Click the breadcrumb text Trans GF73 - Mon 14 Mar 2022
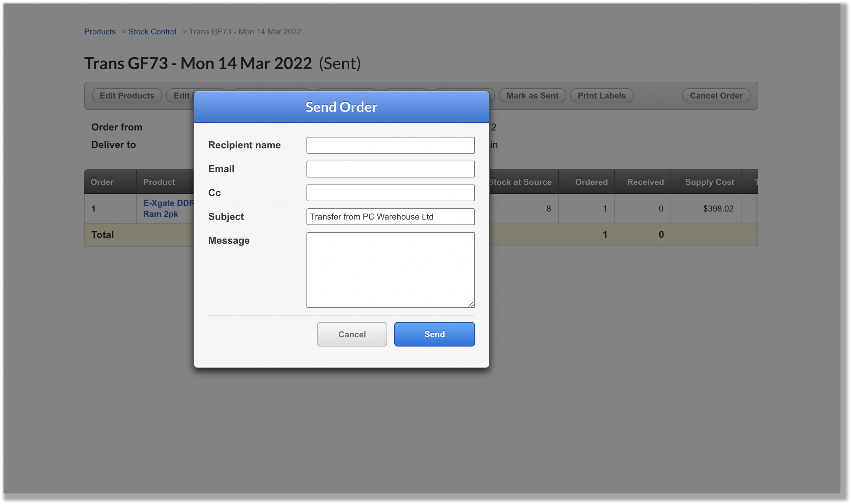This screenshot has width=851, height=504. coord(245,32)
